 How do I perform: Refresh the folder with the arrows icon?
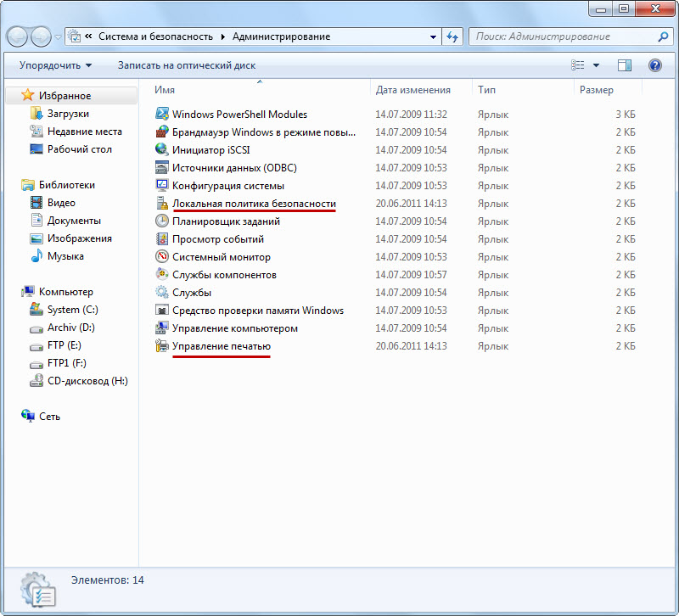coord(452,36)
